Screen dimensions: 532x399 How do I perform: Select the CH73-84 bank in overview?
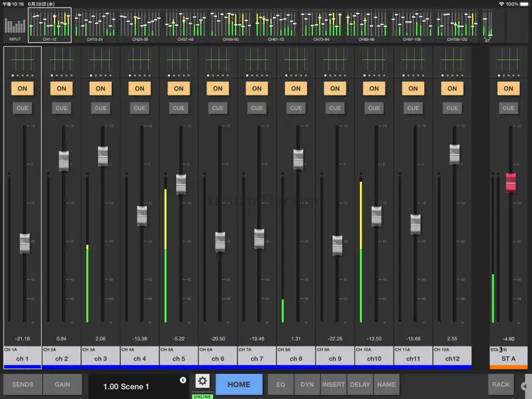coord(321,25)
